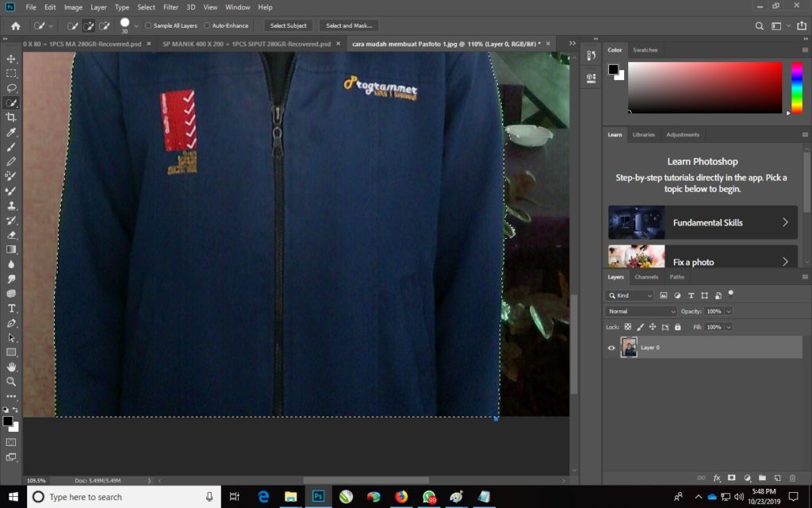Image resolution: width=812 pixels, height=508 pixels.
Task: Select the Clone Stamp tool
Action: coord(11,206)
